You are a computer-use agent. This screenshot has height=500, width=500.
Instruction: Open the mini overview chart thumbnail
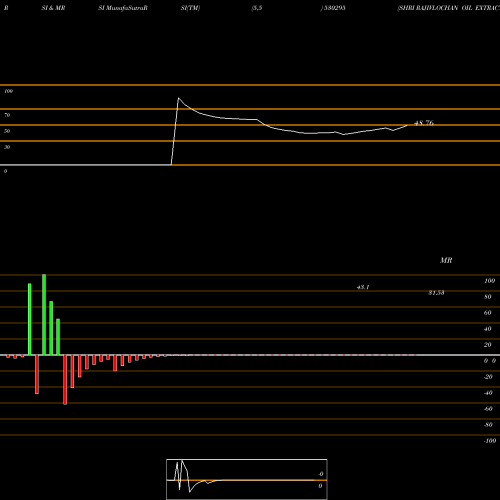247,479
